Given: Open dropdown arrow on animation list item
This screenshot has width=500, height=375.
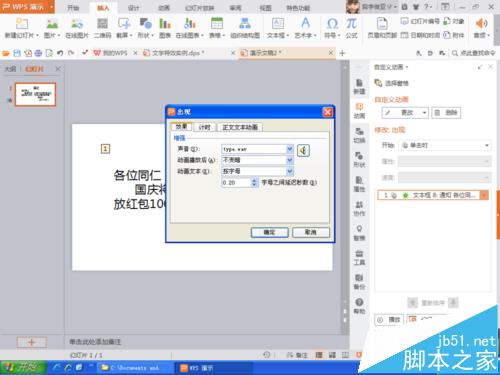Looking at the screenshot, I should pos(484,195).
